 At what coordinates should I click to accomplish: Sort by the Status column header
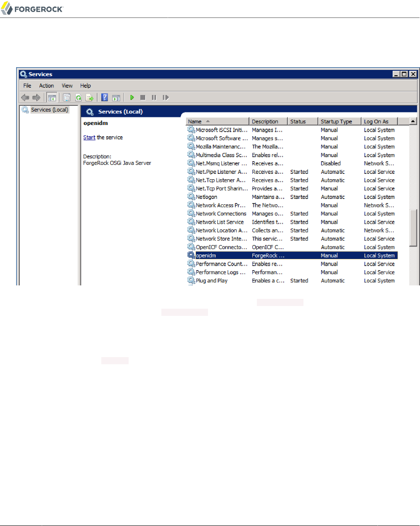(303, 121)
